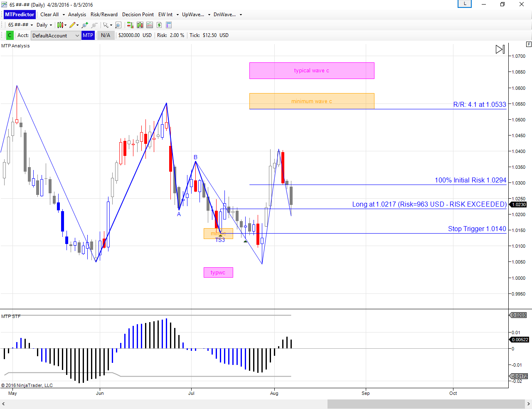Click the N/A position button
532x409 pixels.
tap(106, 35)
